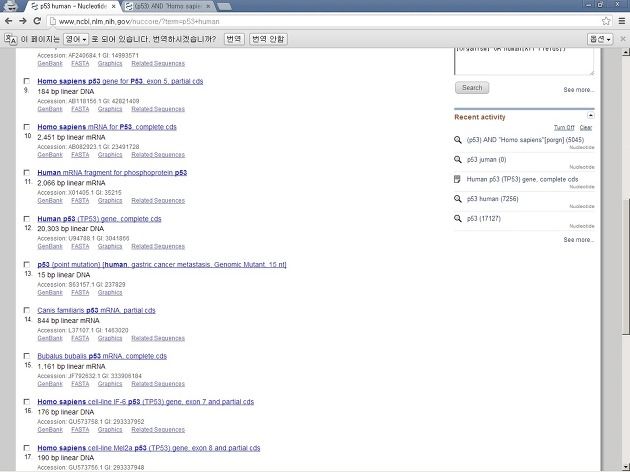Click the scrollbar up arrow
This screenshot has height=472, width=630.
pyautogui.click(x=625, y=52)
